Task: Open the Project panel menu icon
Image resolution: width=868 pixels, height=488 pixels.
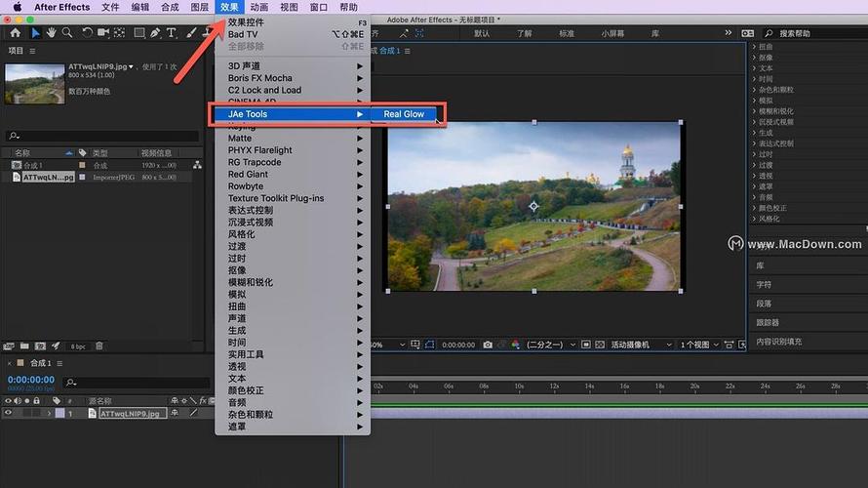Action: coord(32,51)
